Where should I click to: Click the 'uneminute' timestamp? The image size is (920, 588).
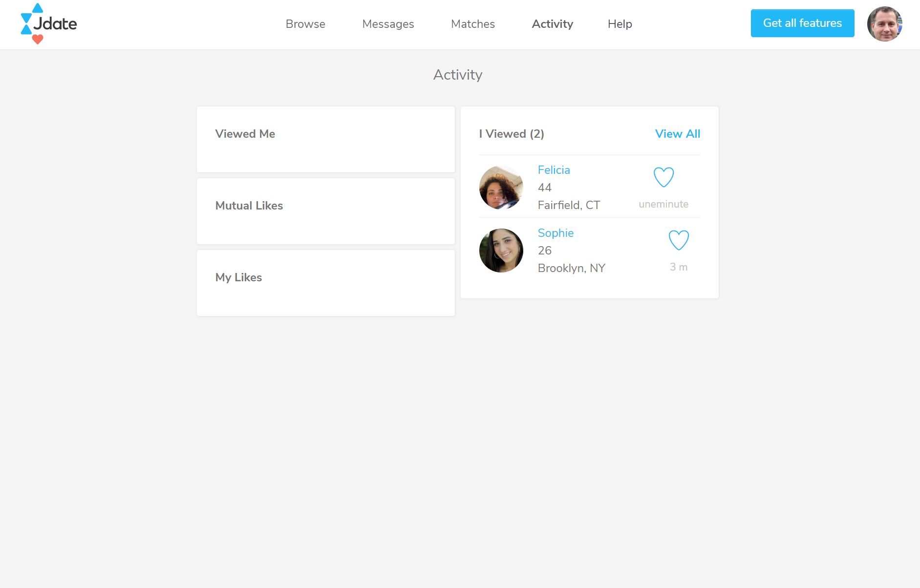coord(663,204)
